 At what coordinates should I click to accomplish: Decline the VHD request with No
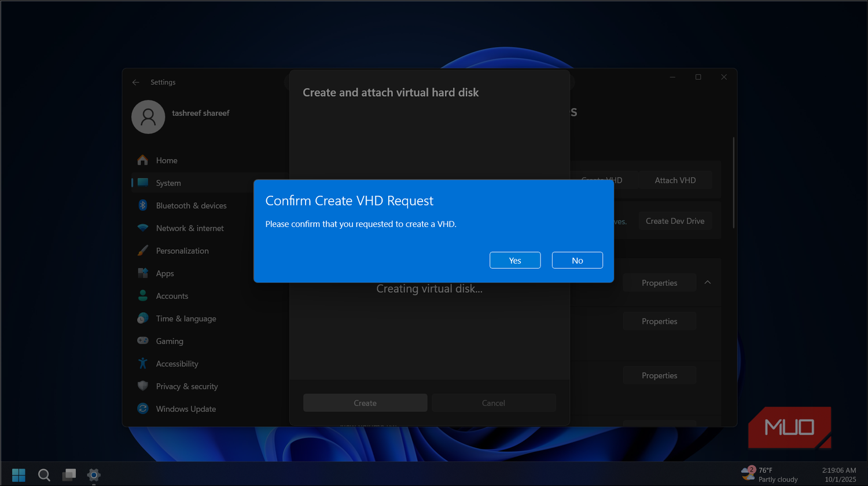(578, 260)
